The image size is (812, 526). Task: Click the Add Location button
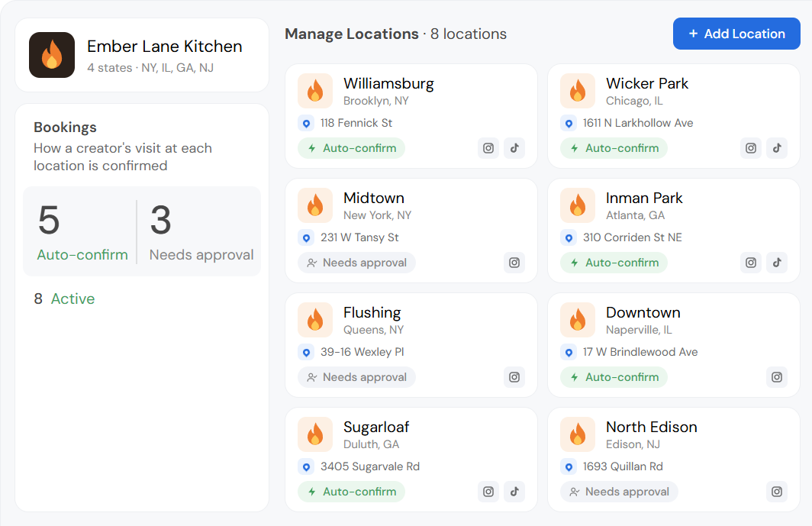736,34
